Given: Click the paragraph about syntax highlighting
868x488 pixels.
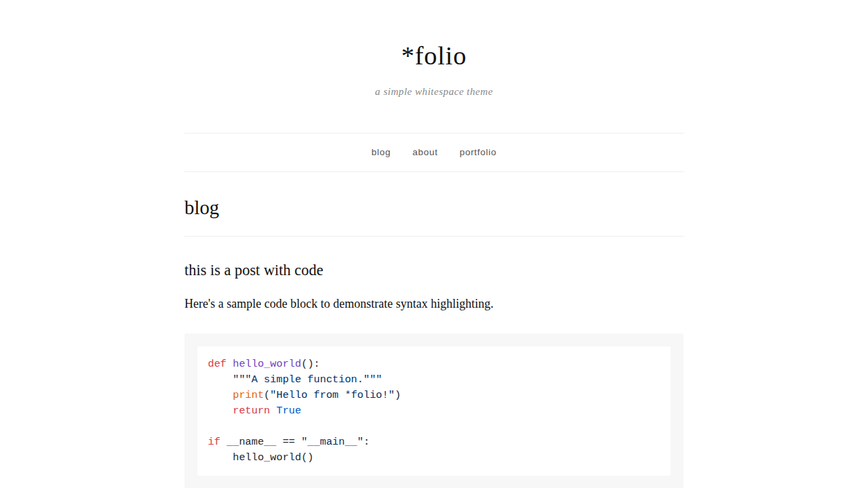Looking at the screenshot, I should (x=338, y=304).
